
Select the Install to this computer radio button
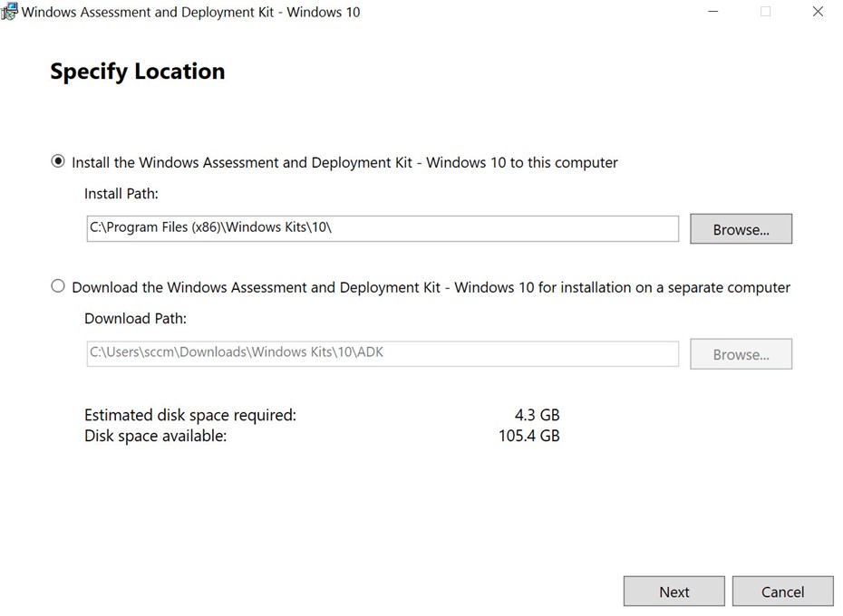[58, 161]
